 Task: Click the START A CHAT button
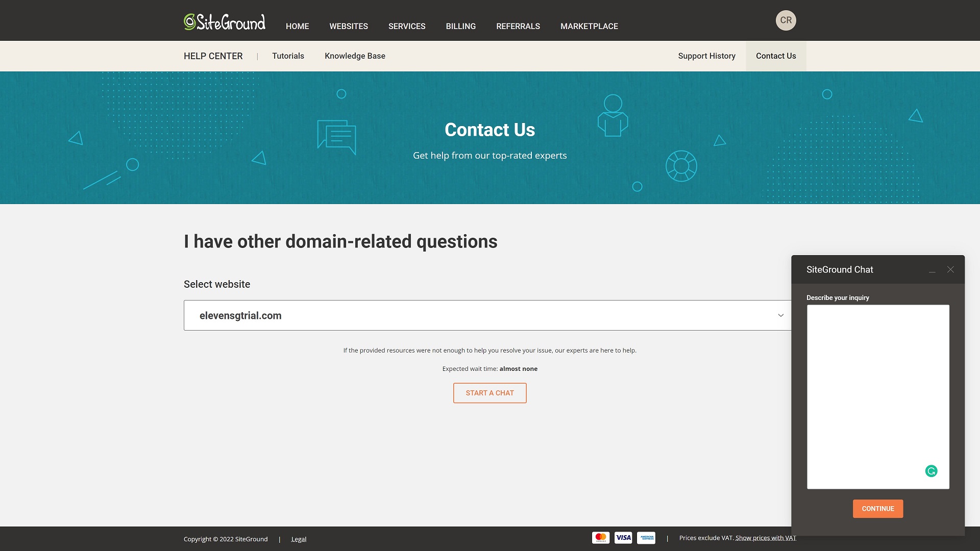(x=490, y=392)
